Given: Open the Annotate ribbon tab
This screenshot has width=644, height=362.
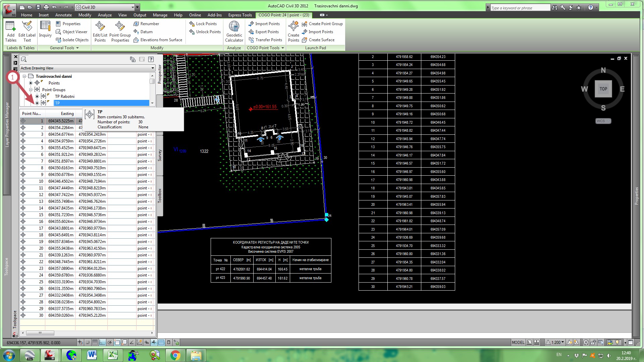Looking at the screenshot, I should 63,15.
